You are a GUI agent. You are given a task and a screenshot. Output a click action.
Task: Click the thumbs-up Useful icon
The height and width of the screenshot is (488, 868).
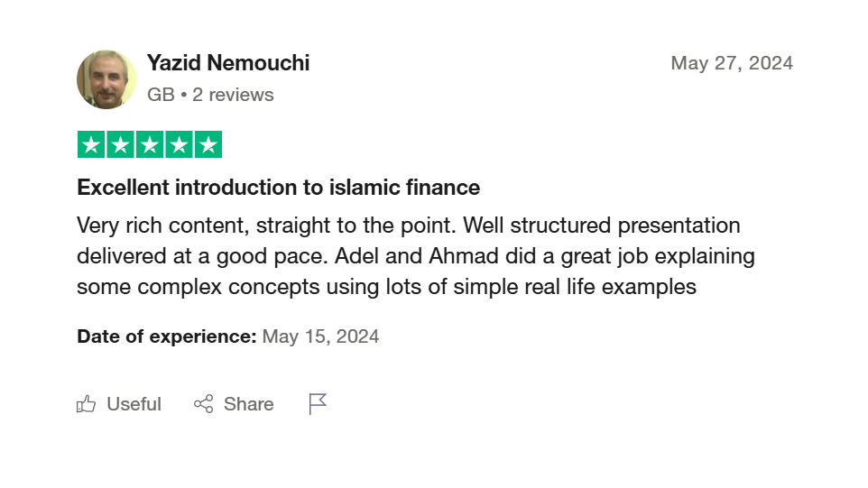(87, 404)
